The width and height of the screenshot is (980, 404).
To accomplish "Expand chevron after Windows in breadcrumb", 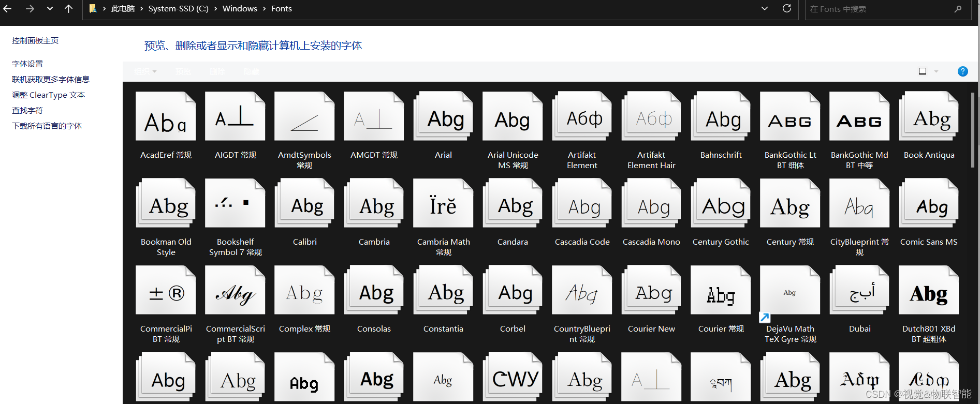I will [x=264, y=9].
